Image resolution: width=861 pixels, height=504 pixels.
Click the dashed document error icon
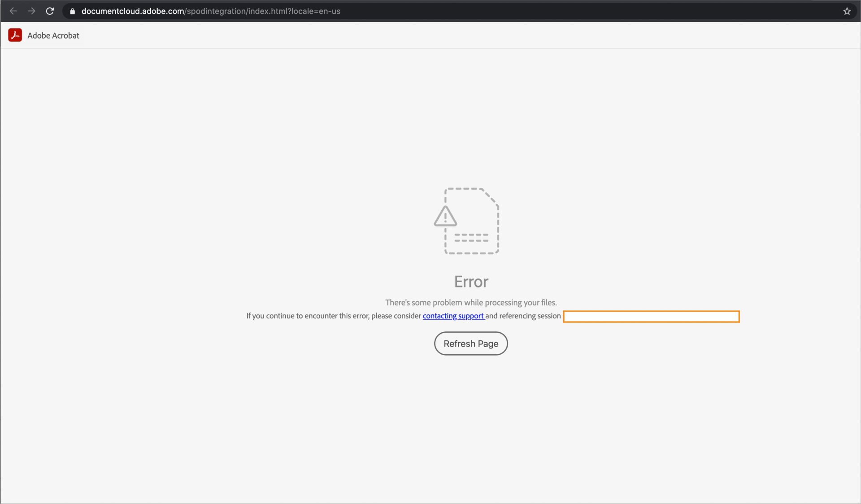[470, 220]
